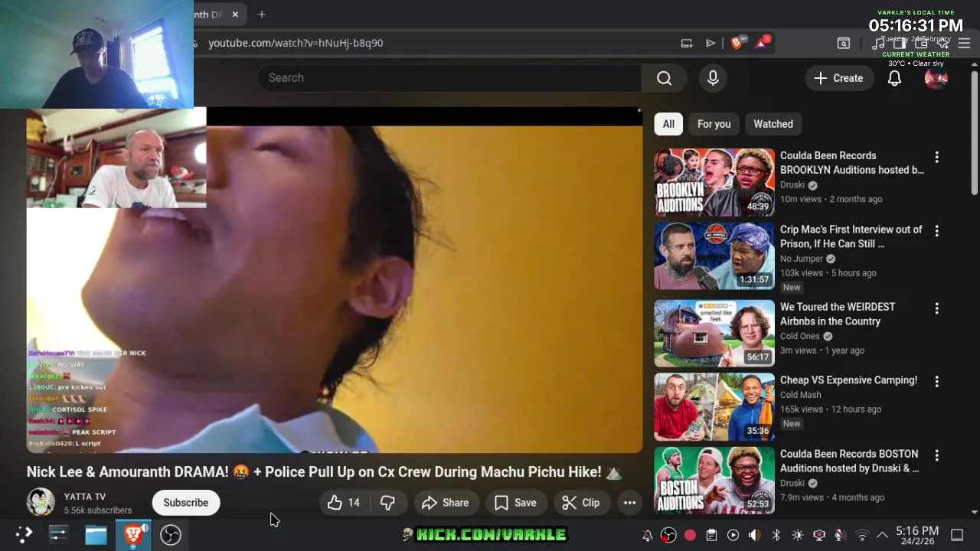This screenshot has height=551, width=980.
Task: Click Brave Rewards triangle icon
Action: coord(762,43)
